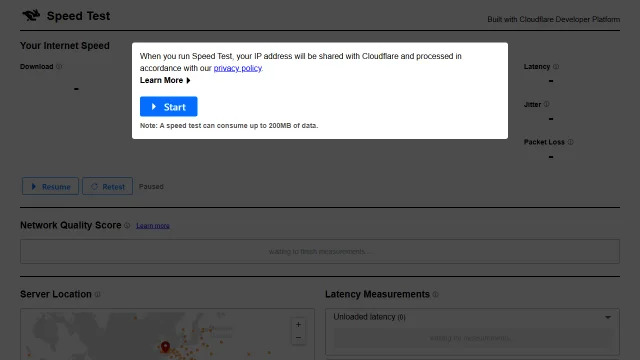Click the Cloudflare Speed Test logo icon

tap(31, 16)
